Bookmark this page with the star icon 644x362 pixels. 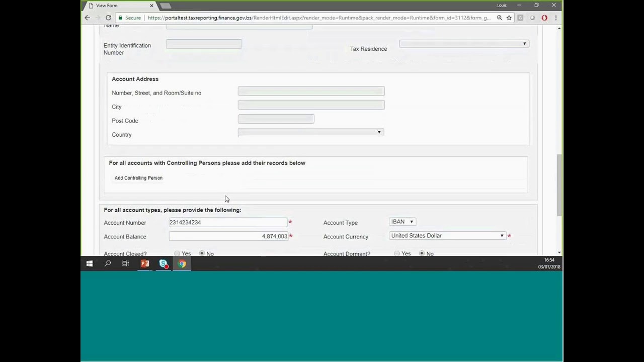coord(509,18)
